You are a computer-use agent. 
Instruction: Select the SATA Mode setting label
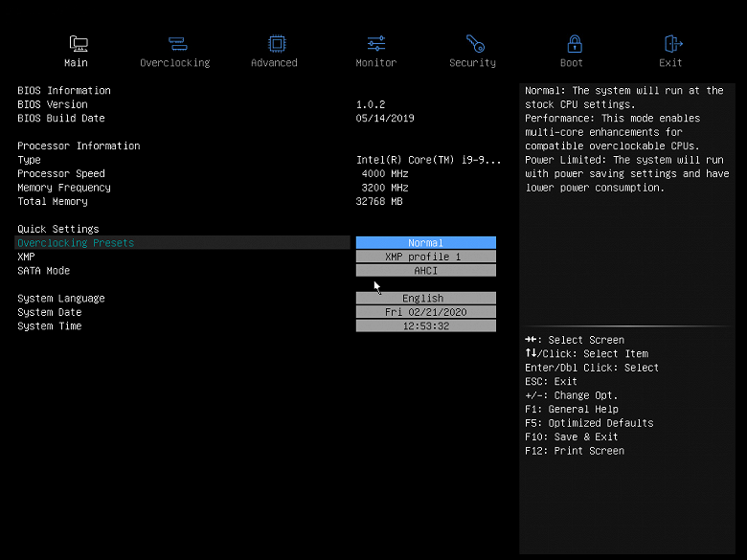pyautogui.click(x=43, y=271)
